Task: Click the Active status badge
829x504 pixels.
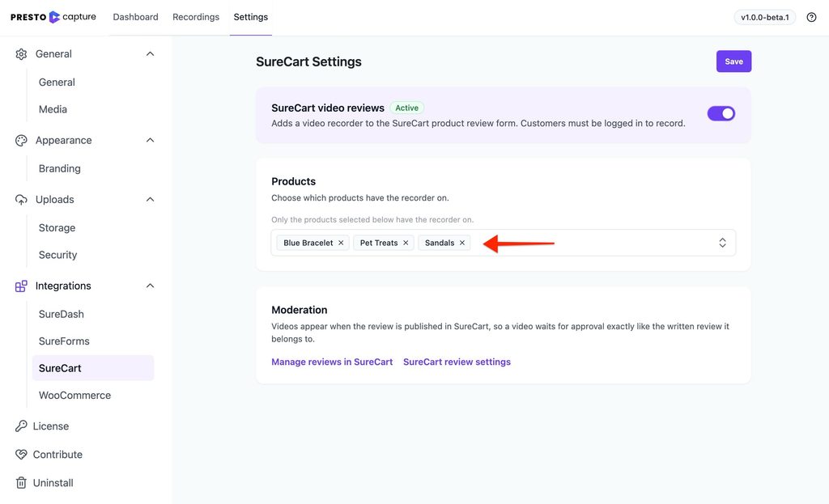Action: tap(406, 108)
